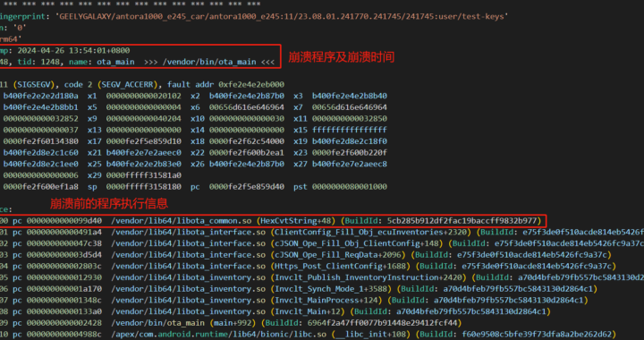Click process name 'ota_main' after name:

[x=115, y=62]
